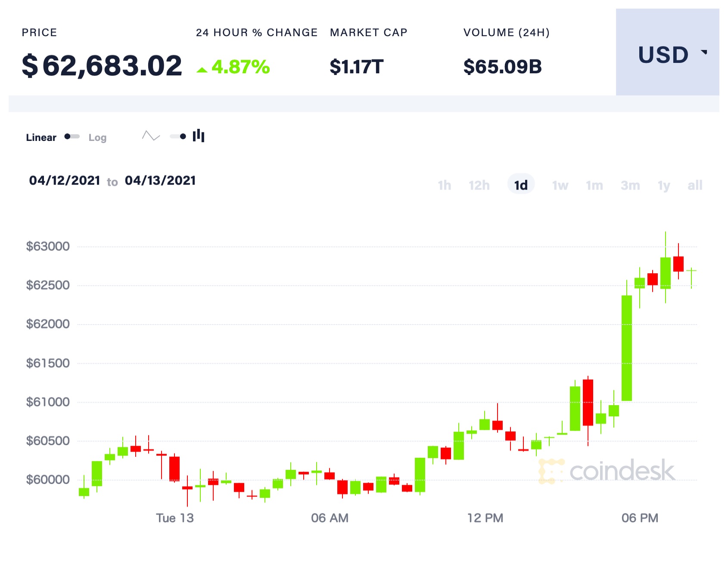728x562 pixels.
Task: Click the end date 04/13/2021
Action: 160,180
